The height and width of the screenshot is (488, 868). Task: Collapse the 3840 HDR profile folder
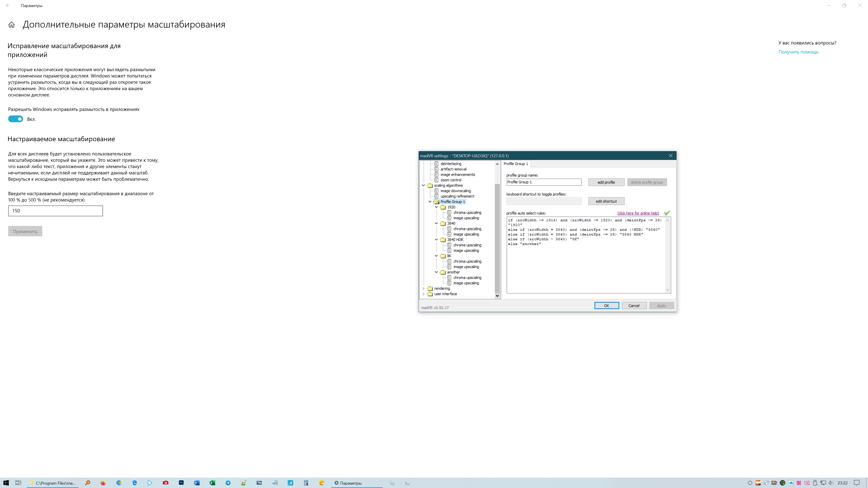[x=436, y=239]
